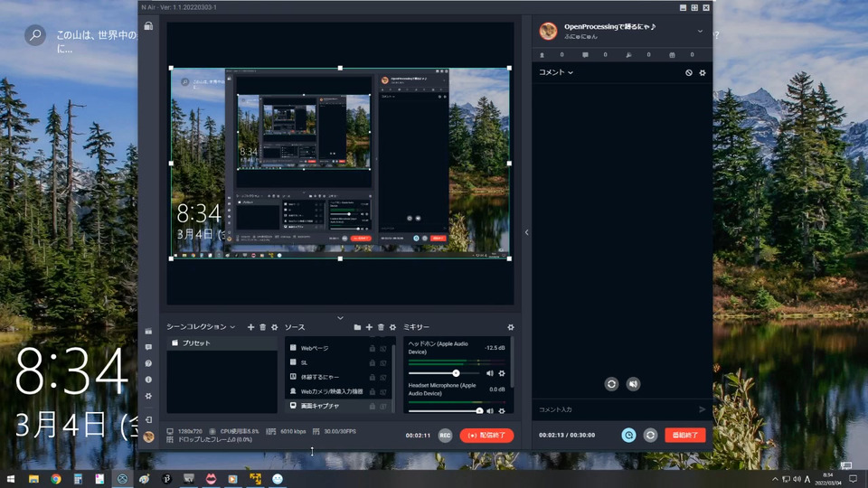This screenshot has height=488, width=868.
Task: Toggle visibility of SL source
Action: coord(383,363)
